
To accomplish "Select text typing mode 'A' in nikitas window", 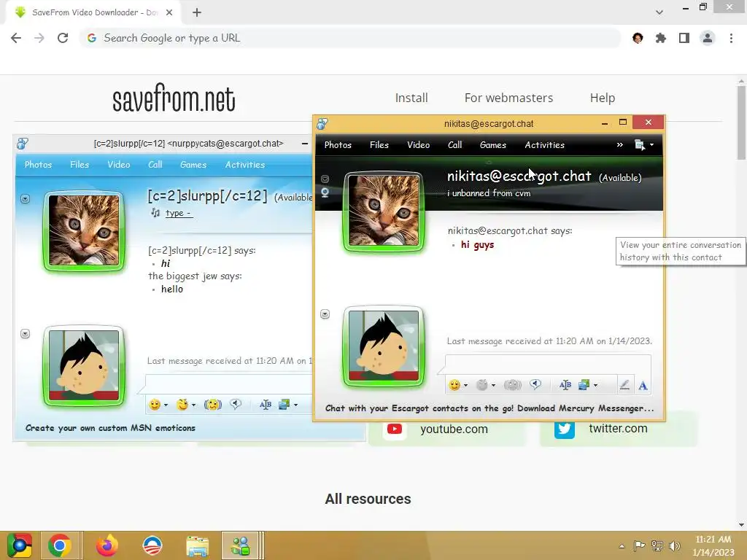I will click(x=643, y=385).
